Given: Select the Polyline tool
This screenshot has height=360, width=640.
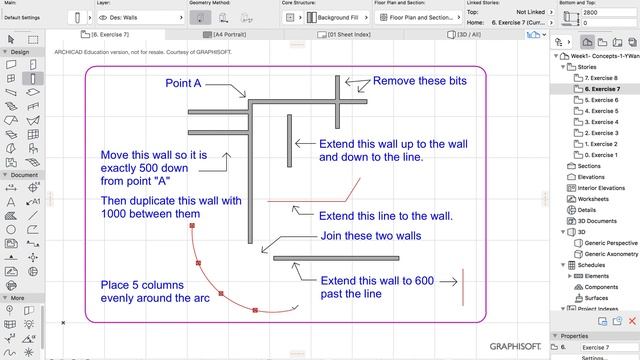Looking at the screenshot, I should [33, 229].
